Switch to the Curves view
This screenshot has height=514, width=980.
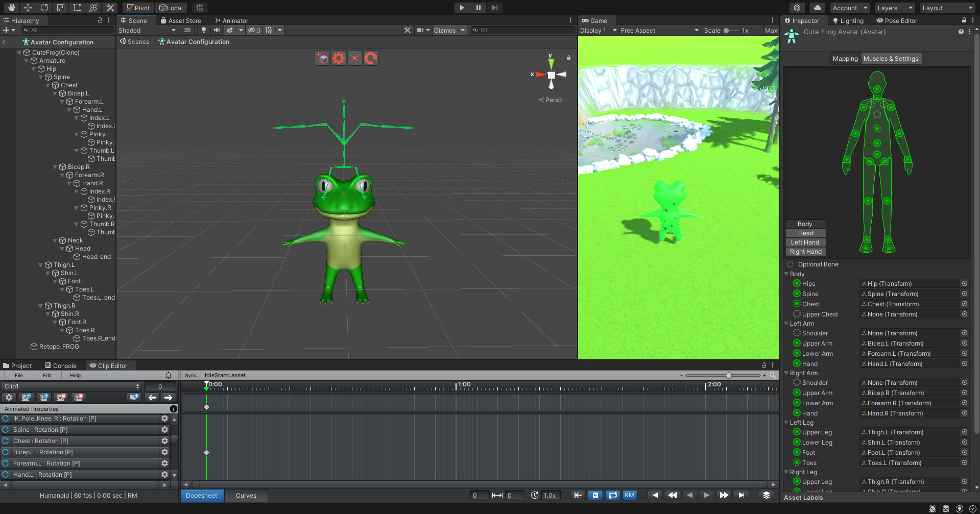[246, 495]
